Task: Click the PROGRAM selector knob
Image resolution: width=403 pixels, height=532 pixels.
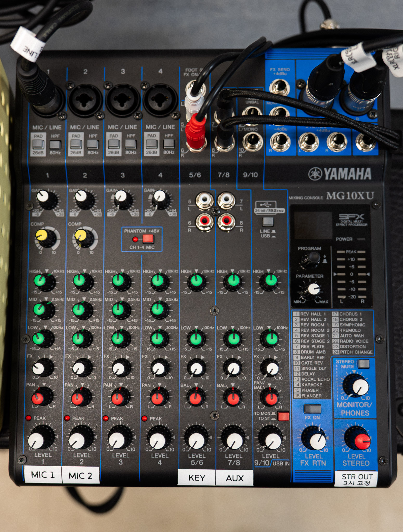Action: pyautogui.click(x=310, y=260)
